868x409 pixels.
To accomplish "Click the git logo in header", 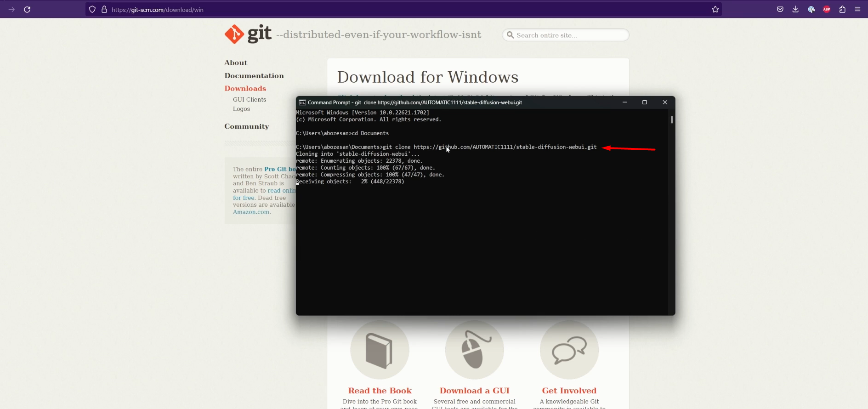I will (x=248, y=34).
